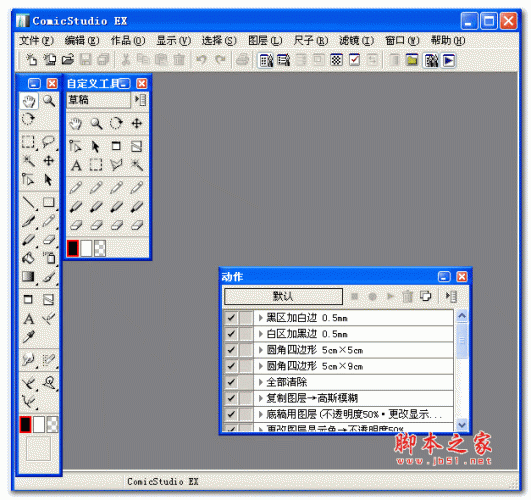
Task: Select the Rotate tool in left toolbox
Action: pyautogui.click(x=28, y=119)
